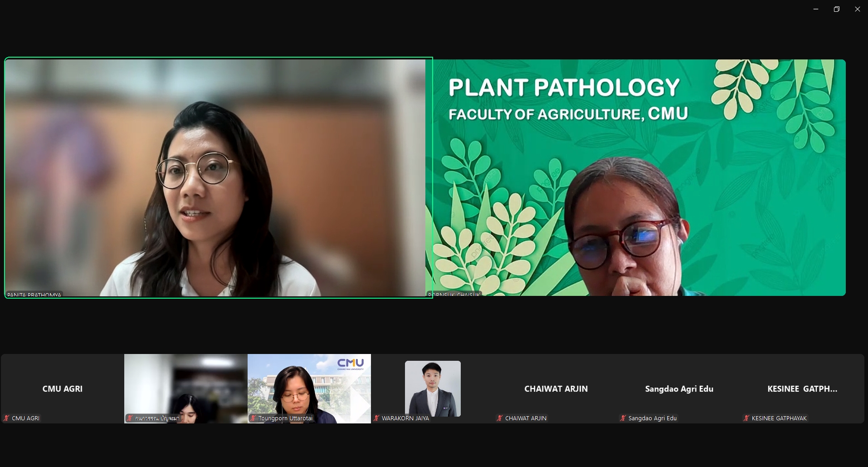
Task: Click the muted mic icon beside KESINEE GATPHAYAK
Action: click(x=746, y=418)
